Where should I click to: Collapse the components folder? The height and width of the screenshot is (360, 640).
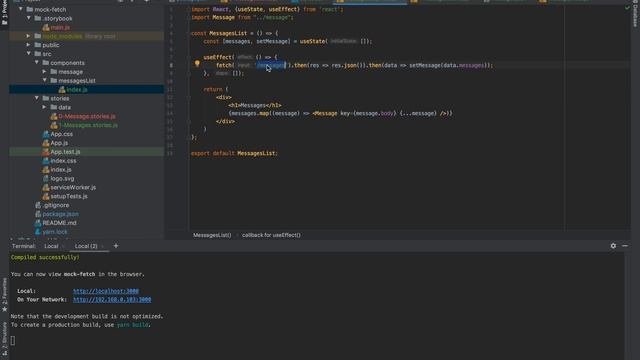coord(37,62)
